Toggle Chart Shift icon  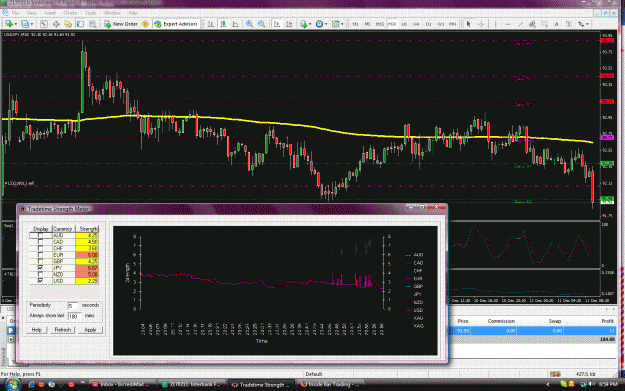(x=289, y=24)
